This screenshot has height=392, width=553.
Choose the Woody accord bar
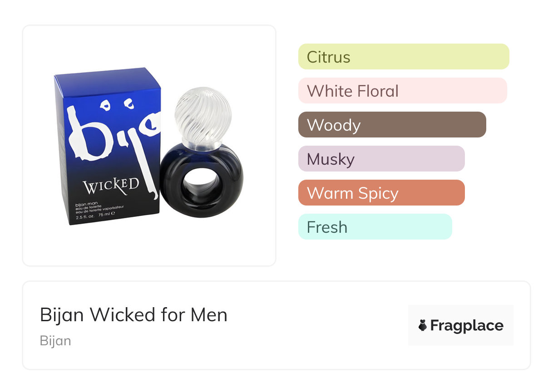pos(392,125)
